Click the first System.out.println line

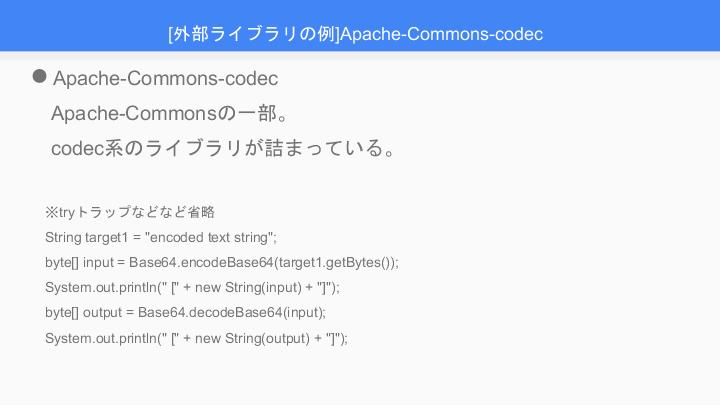click(x=192, y=287)
